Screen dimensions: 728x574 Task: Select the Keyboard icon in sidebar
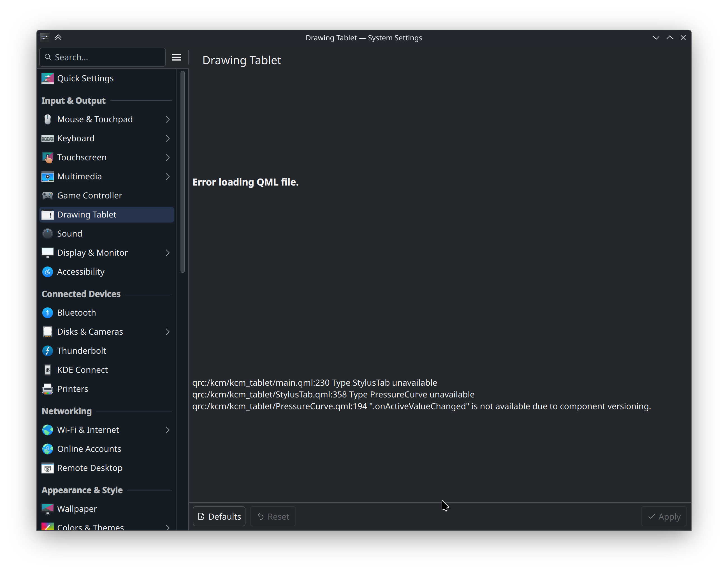coord(47,138)
